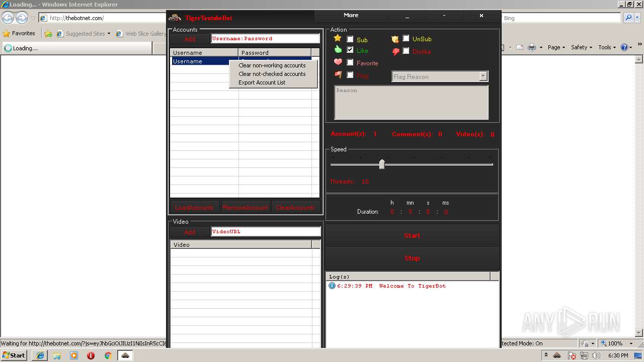The width and height of the screenshot is (644, 362).
Task: Select Clear not-checked accounts
Action: [x=272, y=74]
